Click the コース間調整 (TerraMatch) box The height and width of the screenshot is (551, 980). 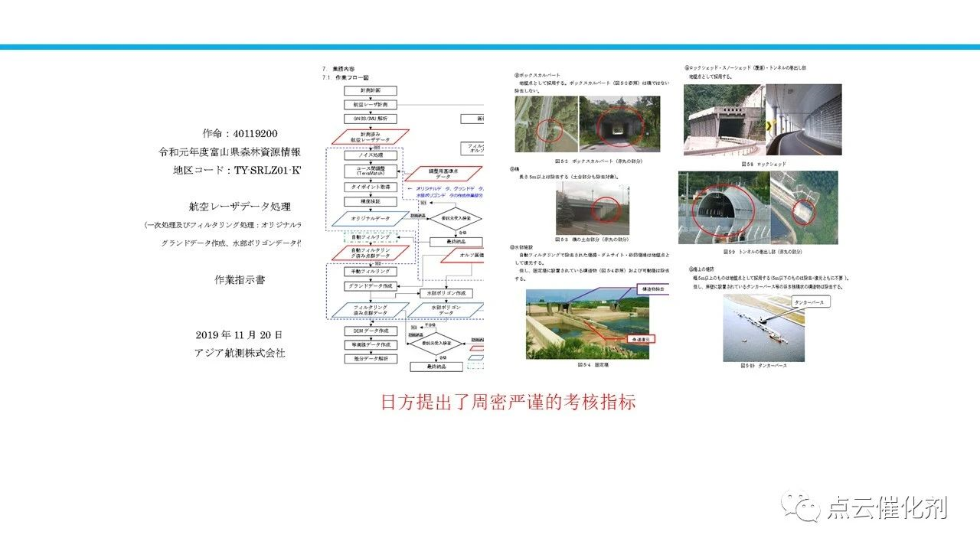click(371, 171)
